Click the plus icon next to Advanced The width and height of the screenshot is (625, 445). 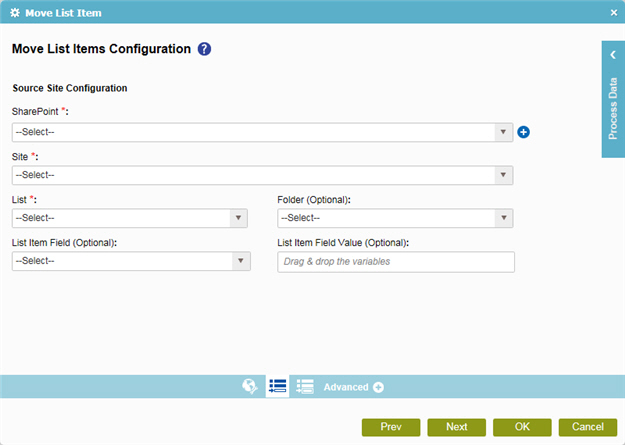coord(378,387)
